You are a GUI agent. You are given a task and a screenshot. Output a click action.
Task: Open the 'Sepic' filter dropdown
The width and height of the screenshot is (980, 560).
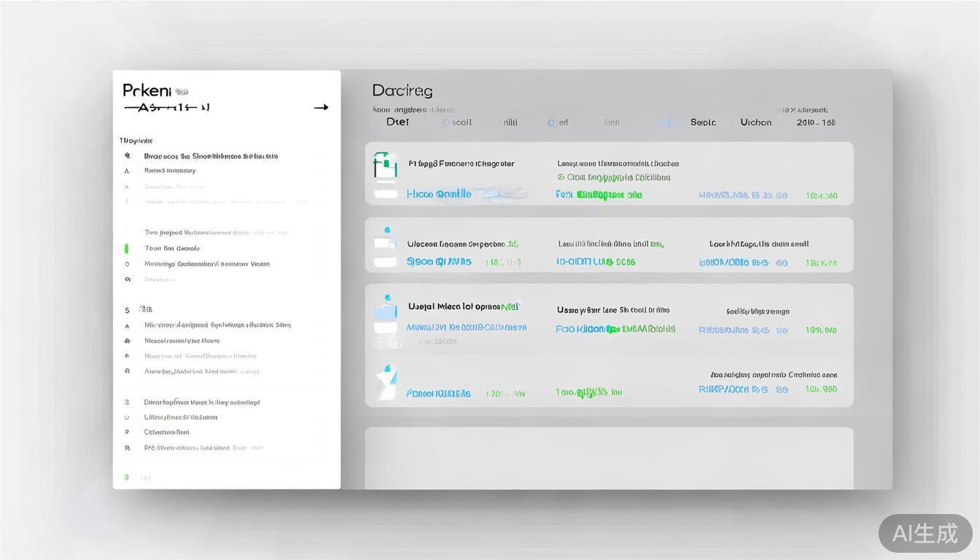click(x=703, y=122)
